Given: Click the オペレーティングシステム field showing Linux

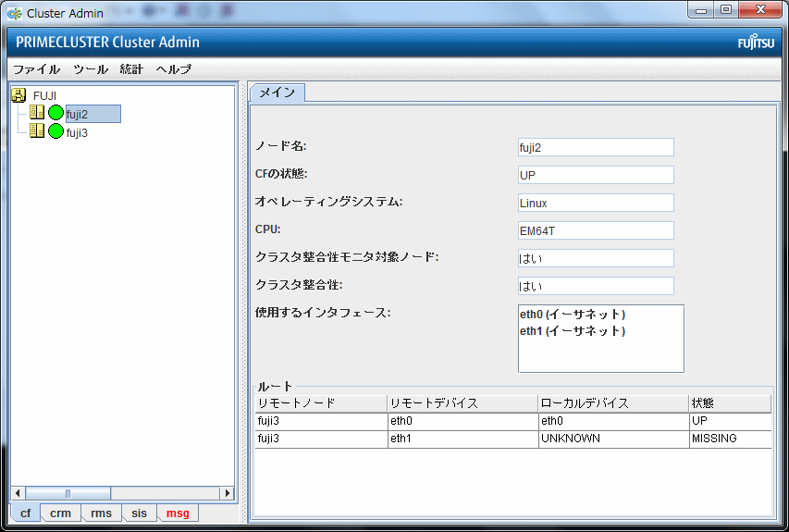Looking at the screenshot, I should point(596,203).
